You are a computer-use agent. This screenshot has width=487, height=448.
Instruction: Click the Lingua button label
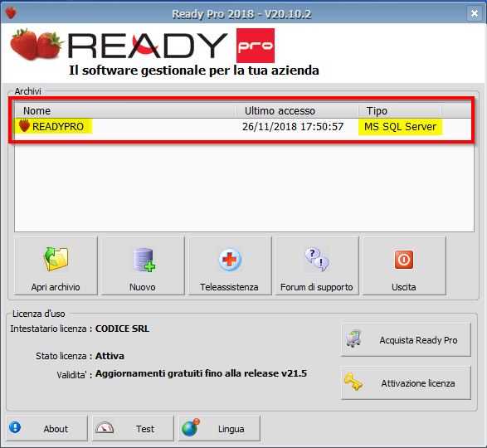[231, 430]
